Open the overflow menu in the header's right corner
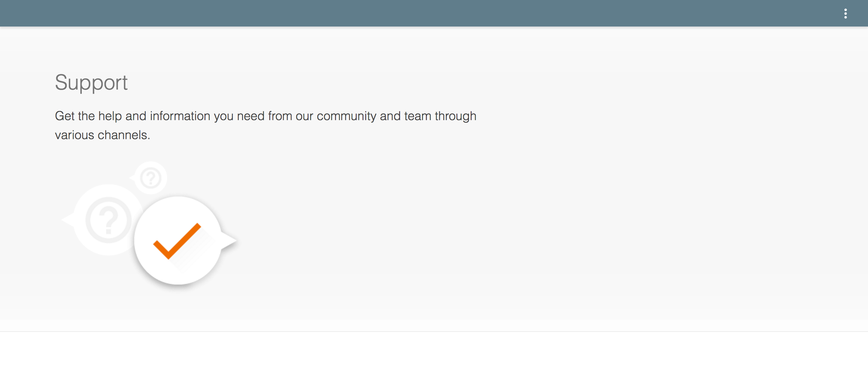The width and height of the screenshot is (868, 376). point(846,14)
